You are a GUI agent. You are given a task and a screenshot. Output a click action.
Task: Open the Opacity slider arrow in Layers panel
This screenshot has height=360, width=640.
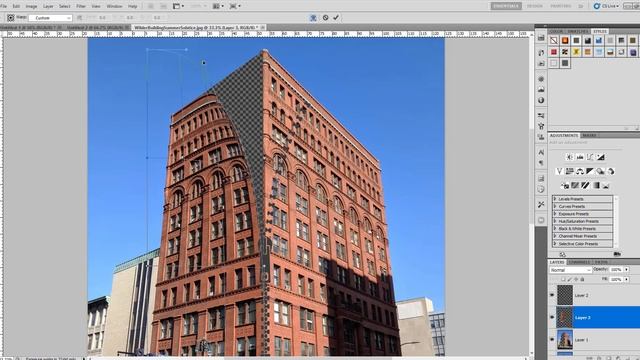point(627,270)
